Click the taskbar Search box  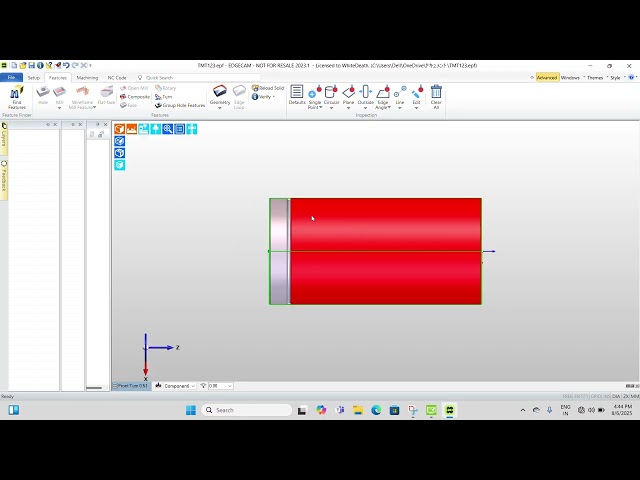pos(247,410)
